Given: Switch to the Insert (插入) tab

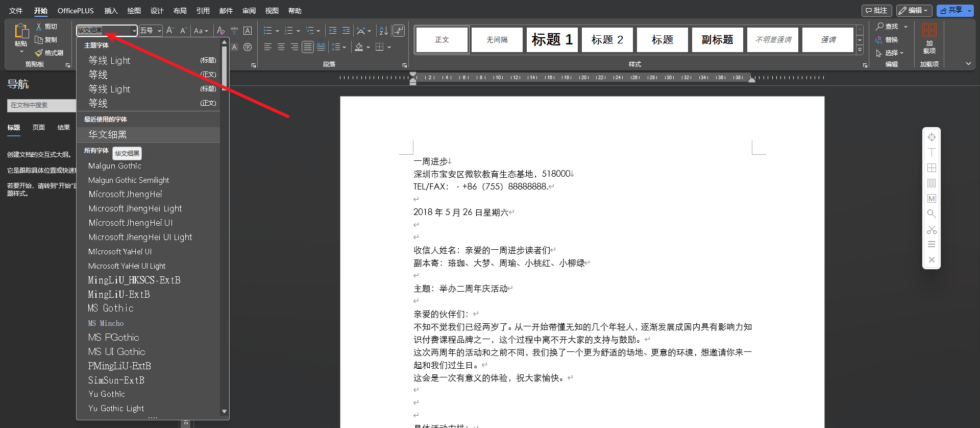Looking at the screenshot, I should [111, 10].
